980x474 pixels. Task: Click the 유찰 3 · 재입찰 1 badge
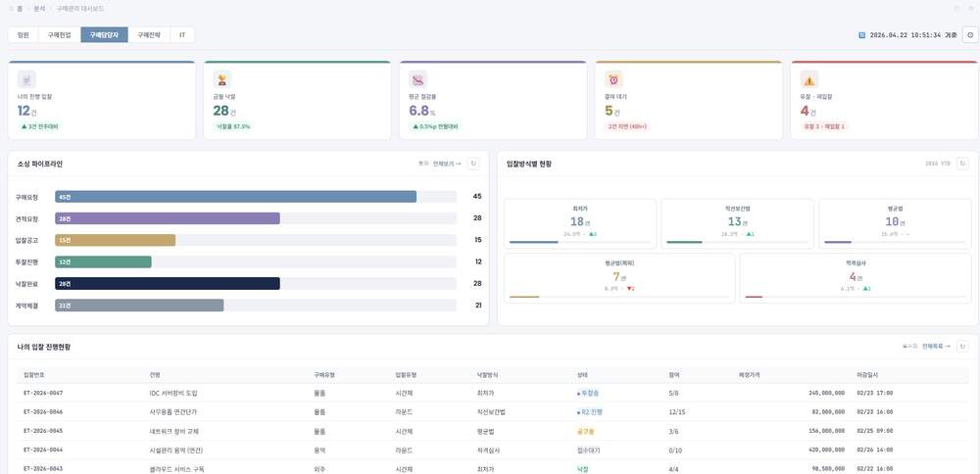(x=824, y=126)
